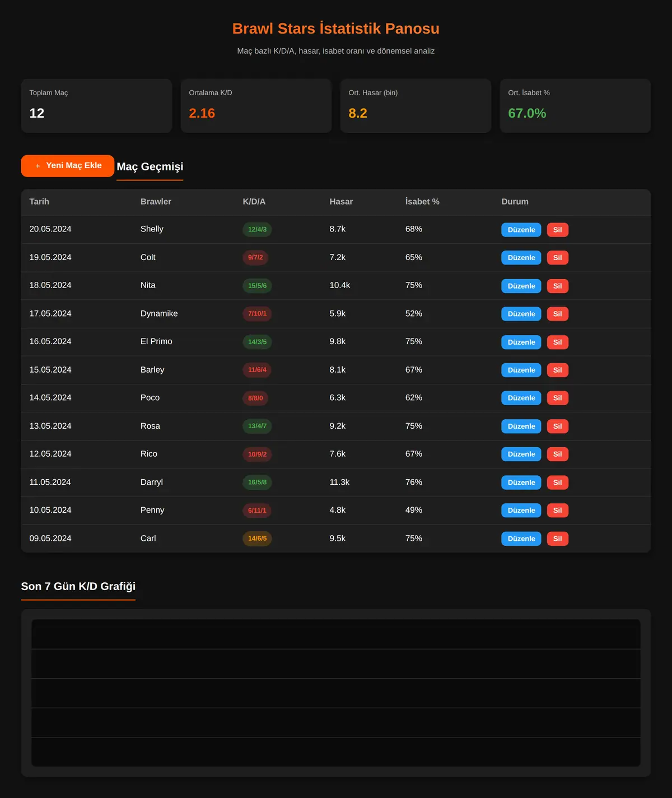Click the 11.3k damage value
The height and width of the screenshot is (798, 672).
[339, 482]
